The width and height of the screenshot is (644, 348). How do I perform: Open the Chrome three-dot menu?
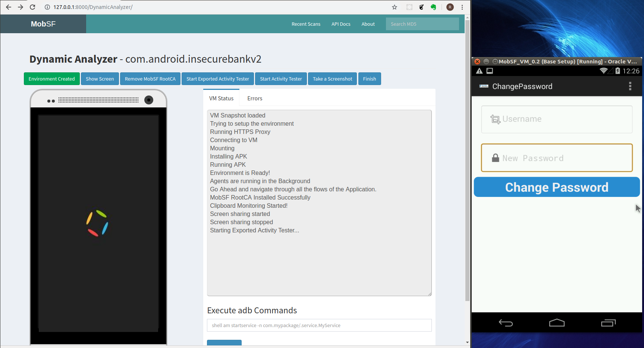(462, 7)
